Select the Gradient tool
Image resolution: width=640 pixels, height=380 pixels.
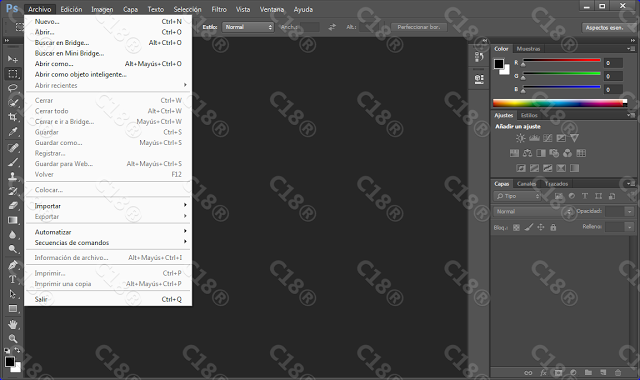(x=12, y=220)
